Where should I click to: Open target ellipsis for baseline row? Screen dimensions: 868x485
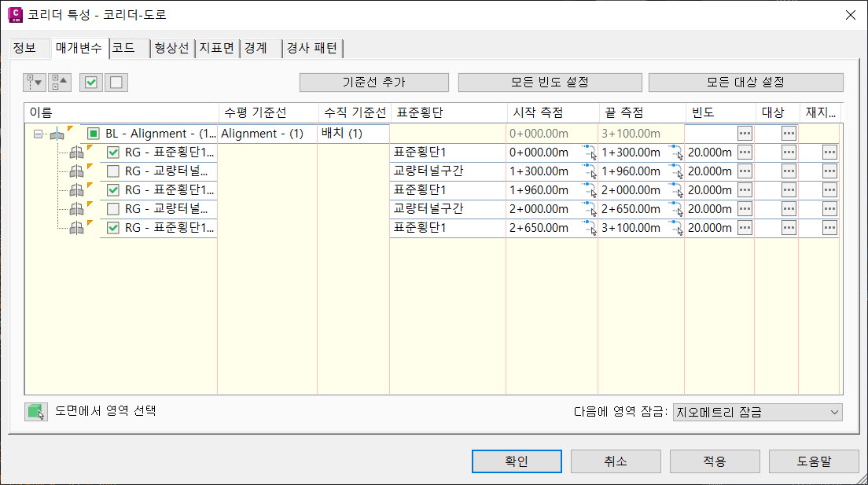click(x=789, y=134)
